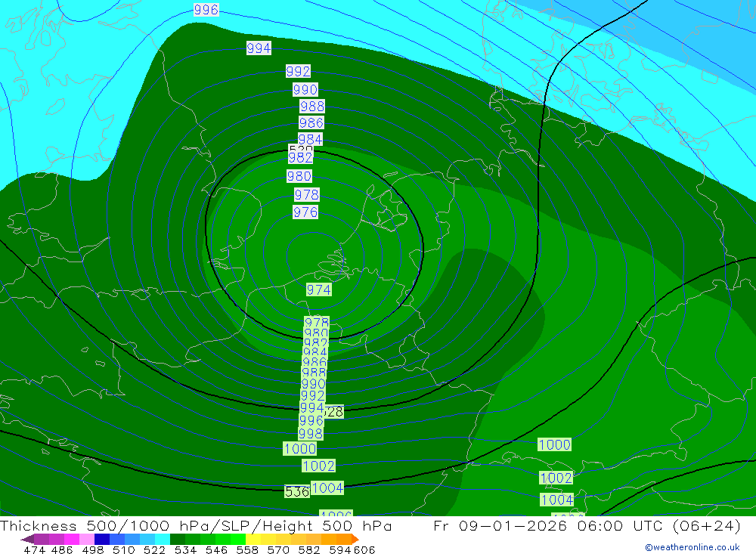Click the 606 legend value

pos(364,549)
